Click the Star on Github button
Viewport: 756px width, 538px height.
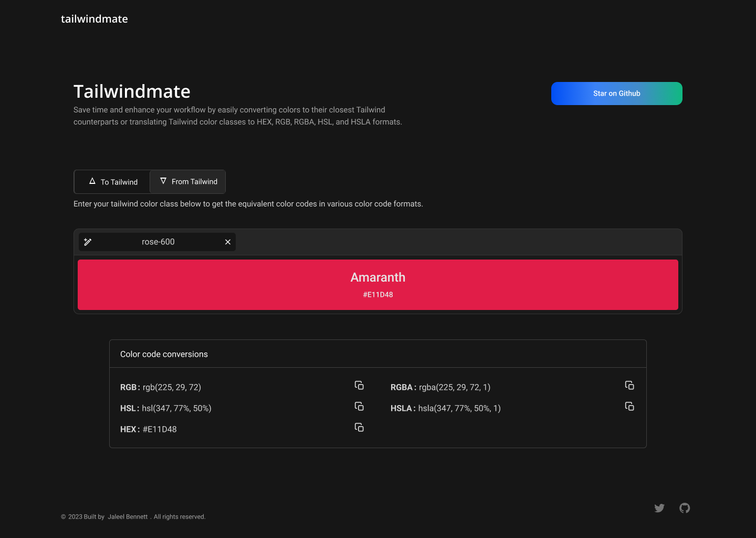point(617,94)
